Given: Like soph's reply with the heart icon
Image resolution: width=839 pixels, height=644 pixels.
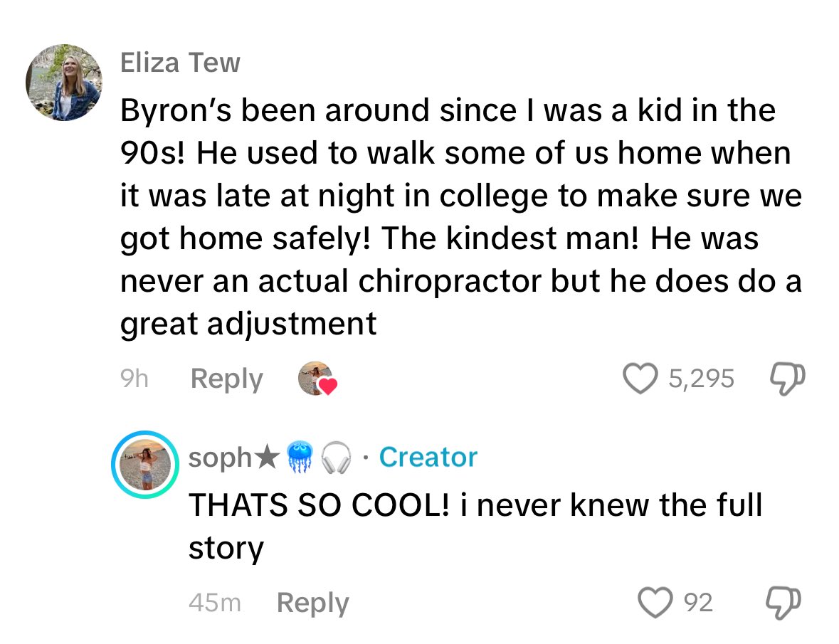Looking at the screenshot, I should tap(655, 603).
